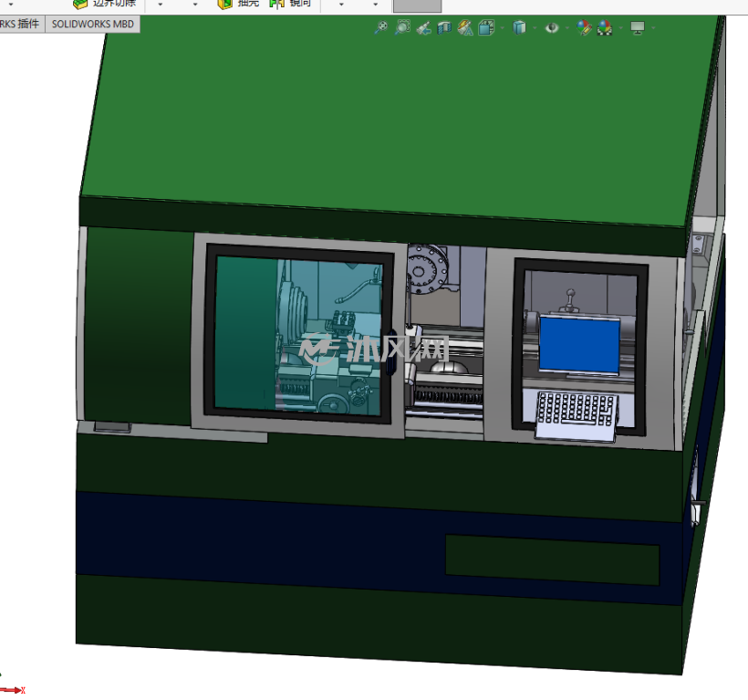Screen dimensions: 748x700
Task: Click the Apply Scene icon
Action: 605,27
